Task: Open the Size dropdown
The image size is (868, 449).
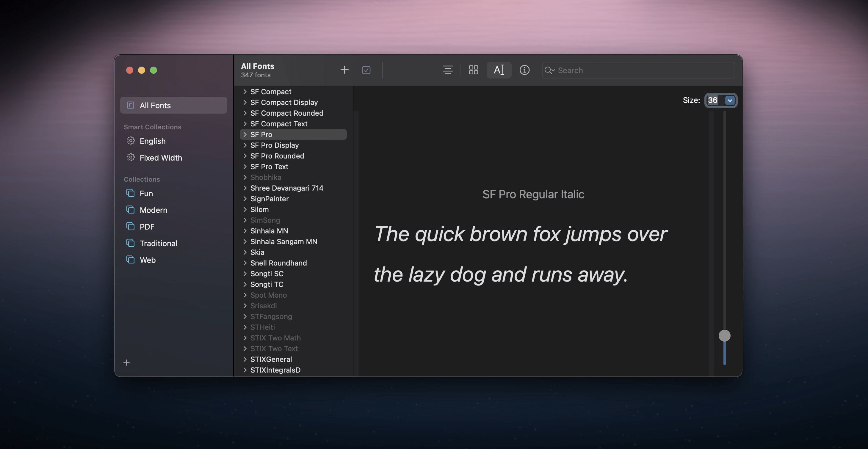Action: (x=729, y=100)
